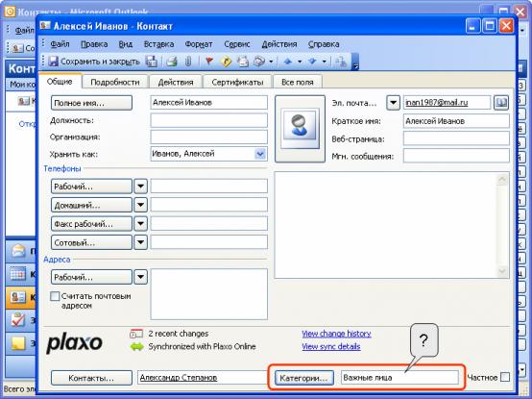Image resolution: width=532 pixels, height=399 pixels.
Task: Toggle Считать почтовым адресом checkbox
Action: pyautogui.click(x=55, y=296)
